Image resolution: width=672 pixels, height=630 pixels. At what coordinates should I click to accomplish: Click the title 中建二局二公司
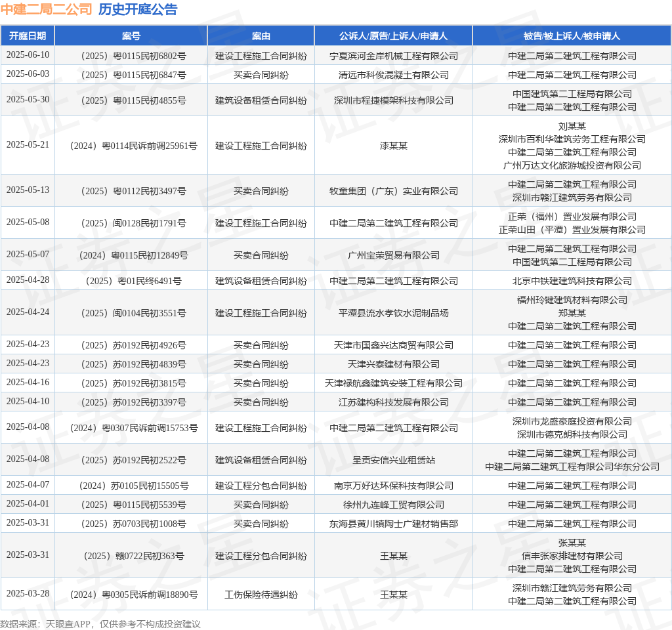[x=47, y=9]
